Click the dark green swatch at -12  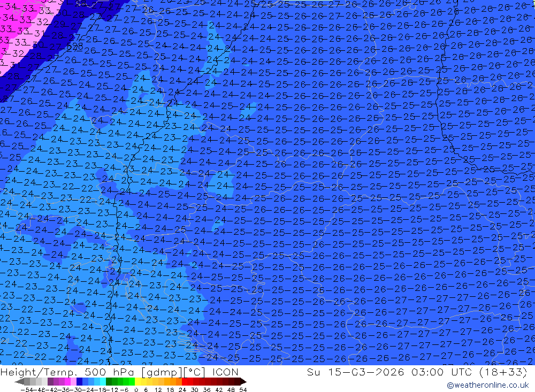109,381
